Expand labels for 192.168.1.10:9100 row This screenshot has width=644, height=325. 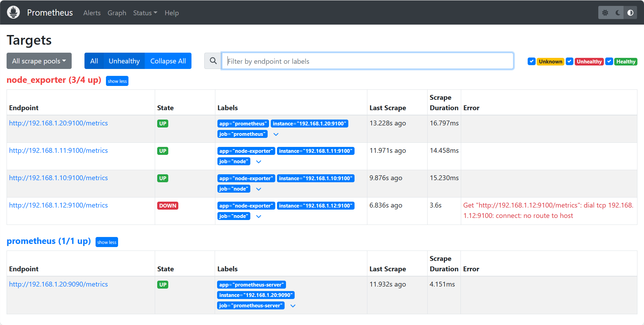259,189
